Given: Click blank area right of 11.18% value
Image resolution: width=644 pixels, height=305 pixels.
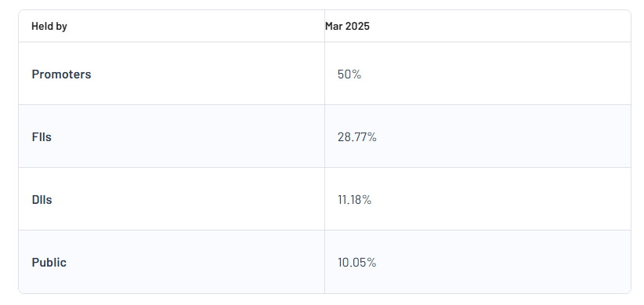Looking at the screenshot, I should (501, 200).
